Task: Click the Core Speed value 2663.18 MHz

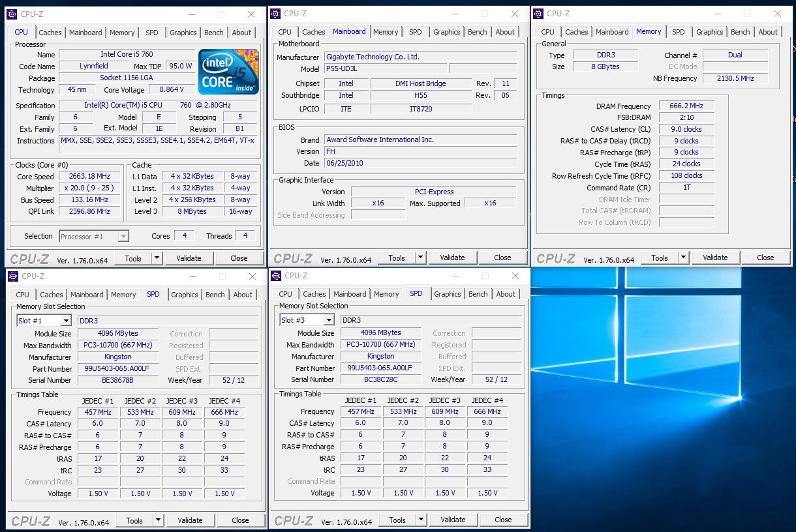Action: tap(89, 176)
